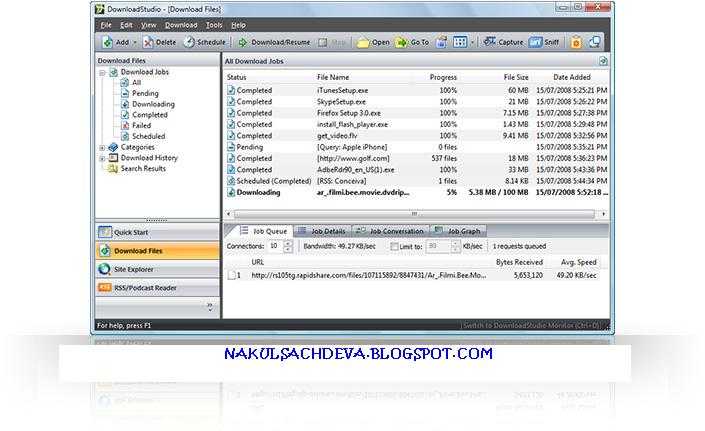The image size is (705, 431).
Task: Select All under Download Jobs
Action: pyautogui.click(x=136, y=83)
